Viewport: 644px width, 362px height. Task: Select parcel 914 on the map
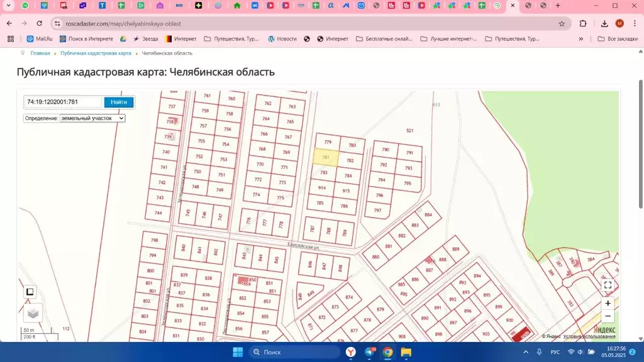click(321, 187)
